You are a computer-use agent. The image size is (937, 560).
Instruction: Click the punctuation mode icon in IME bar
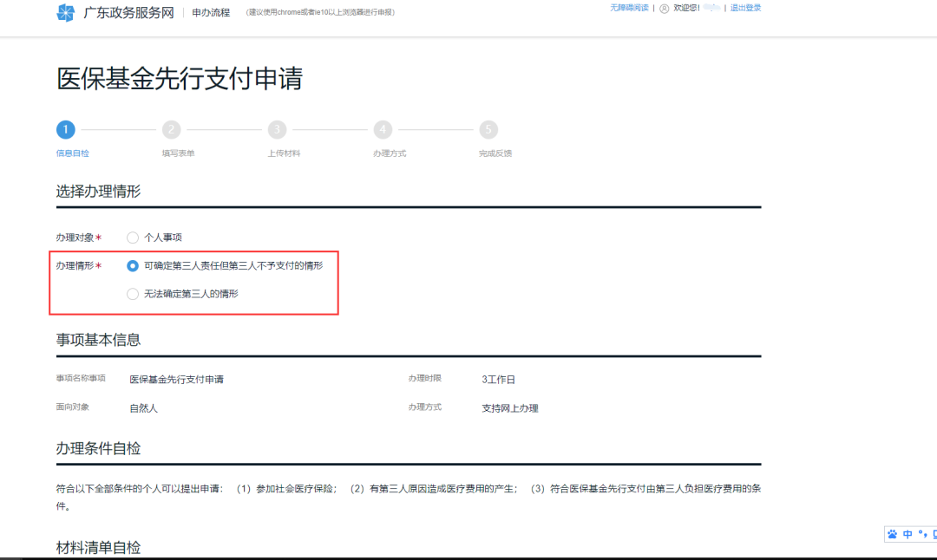(x=922, y=534)
